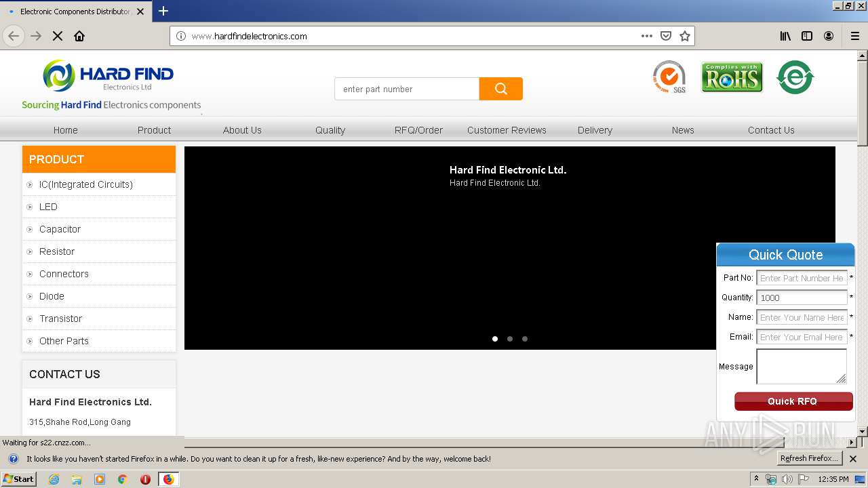Click the Hard Find Electronic Ltd. banner title
The height and width of the screenshot is (488, 868).
coord(508,170)
